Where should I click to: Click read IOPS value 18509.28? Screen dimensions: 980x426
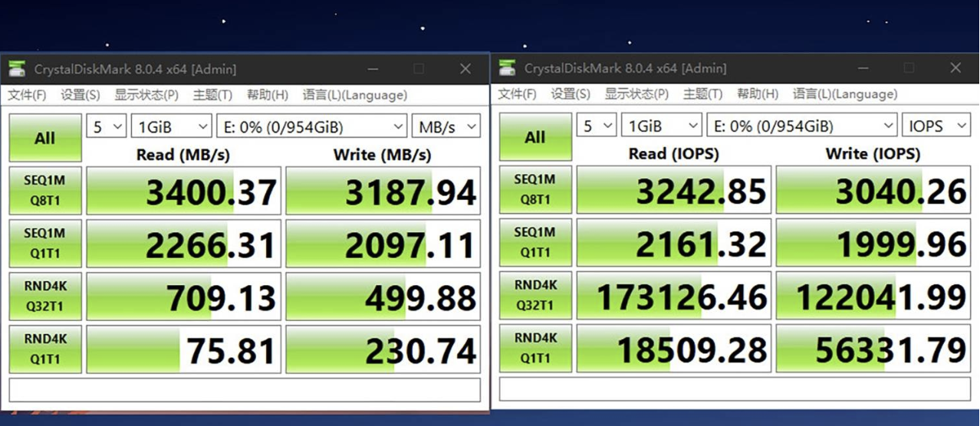click(x=674, y=349)
